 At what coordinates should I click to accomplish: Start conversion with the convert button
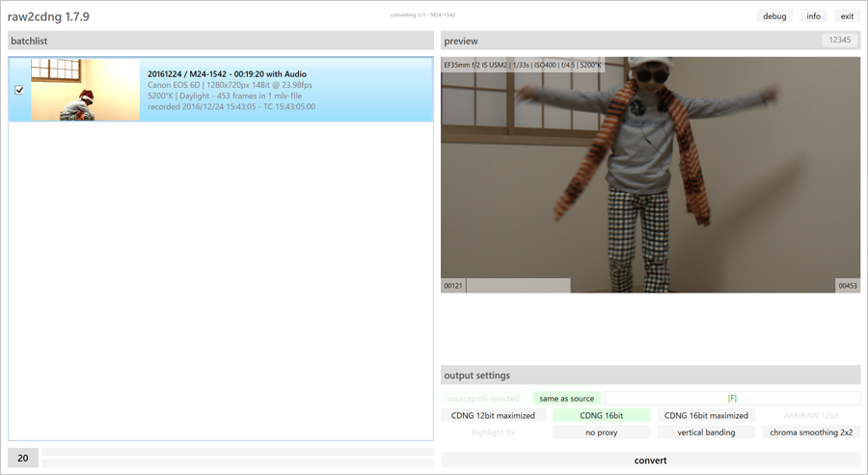[x=650, y=461]
